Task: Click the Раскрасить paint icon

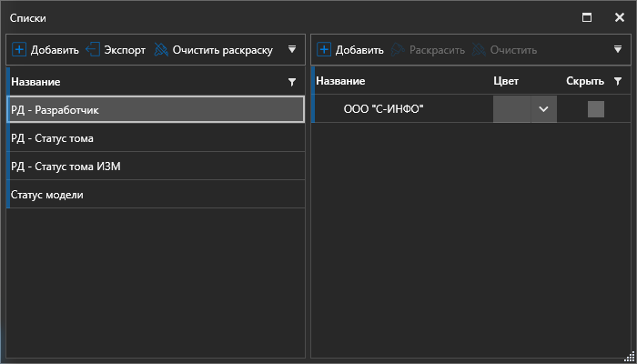Action: 398,50
